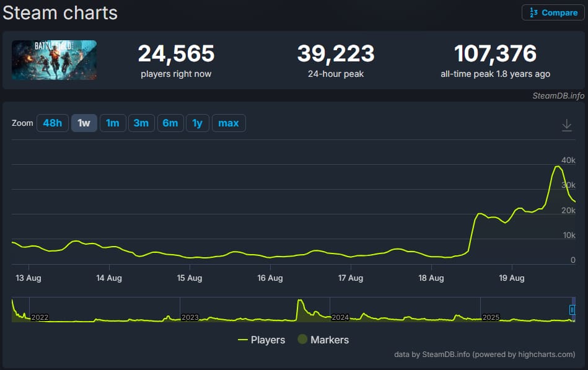This screenshot has height=370, width=588.
Task: Click the navigator range handle at right edge
Action: [x=573, y=310]
